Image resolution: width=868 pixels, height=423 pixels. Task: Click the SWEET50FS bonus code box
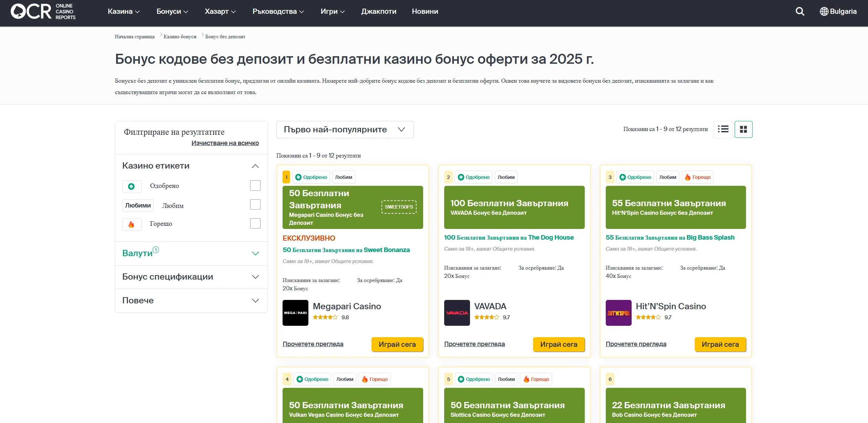pyautogui.click(x=399, y=207)
